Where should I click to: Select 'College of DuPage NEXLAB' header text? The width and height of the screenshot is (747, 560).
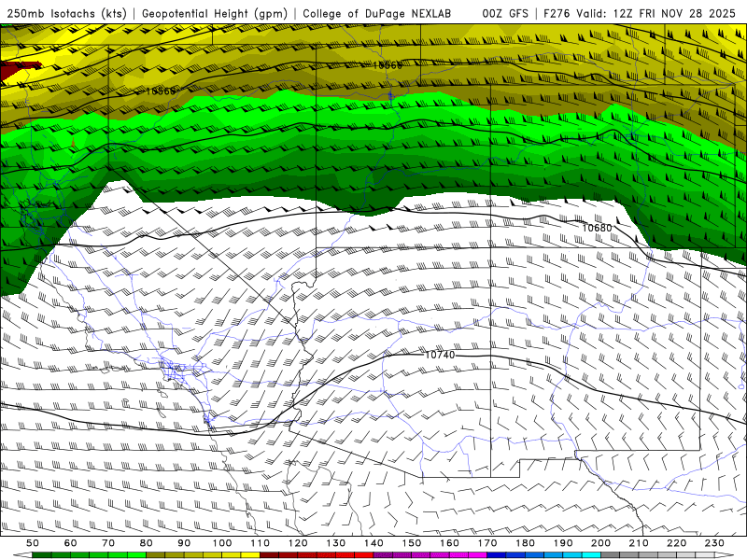pos(377,13)
